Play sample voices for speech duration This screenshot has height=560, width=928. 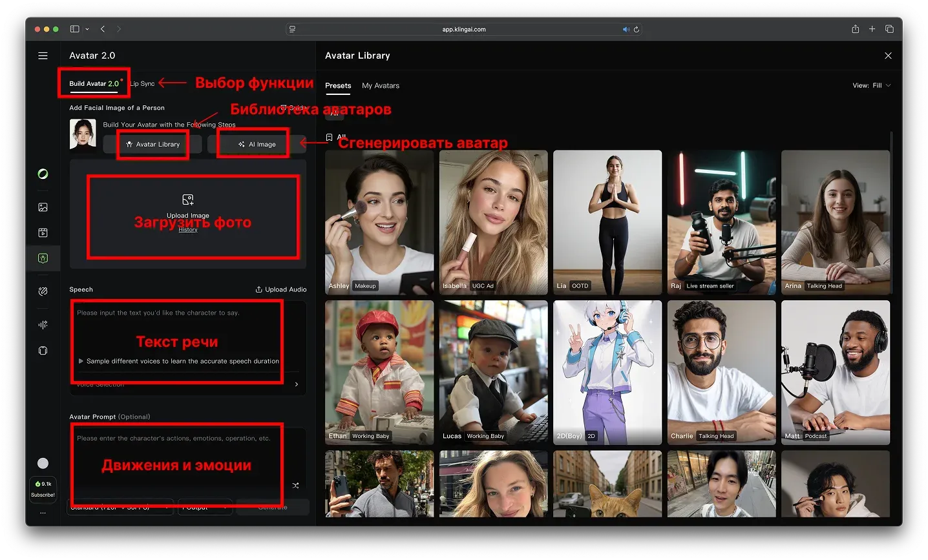[x=81, y=361]
